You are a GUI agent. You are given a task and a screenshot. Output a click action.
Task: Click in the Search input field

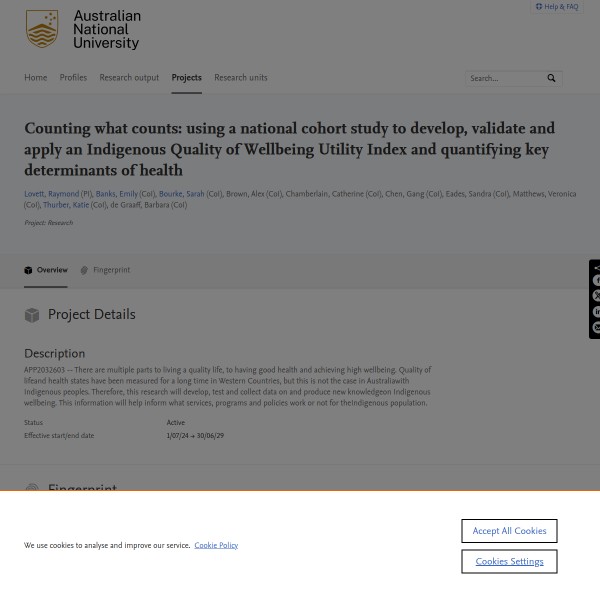tap(504, 78)
